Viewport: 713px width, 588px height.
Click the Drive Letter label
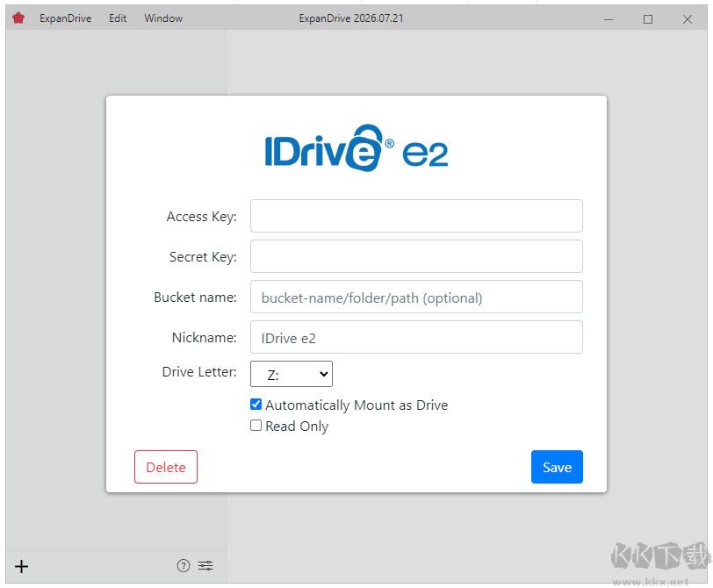point(199,372)
